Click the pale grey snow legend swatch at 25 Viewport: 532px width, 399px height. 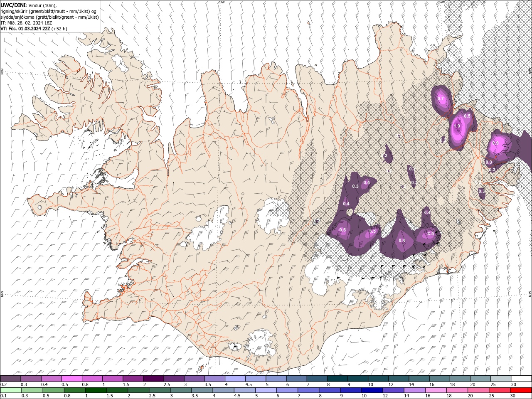point(501,379)
